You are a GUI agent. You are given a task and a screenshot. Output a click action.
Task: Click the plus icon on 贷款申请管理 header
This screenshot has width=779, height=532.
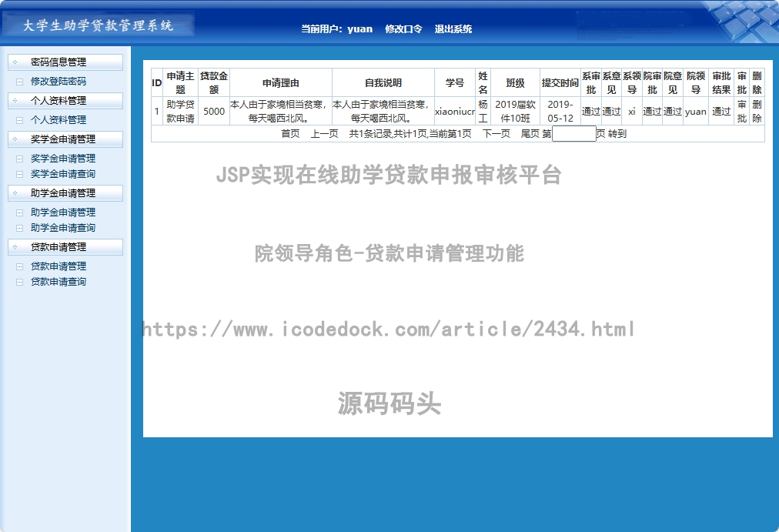(x=15, y=247)
